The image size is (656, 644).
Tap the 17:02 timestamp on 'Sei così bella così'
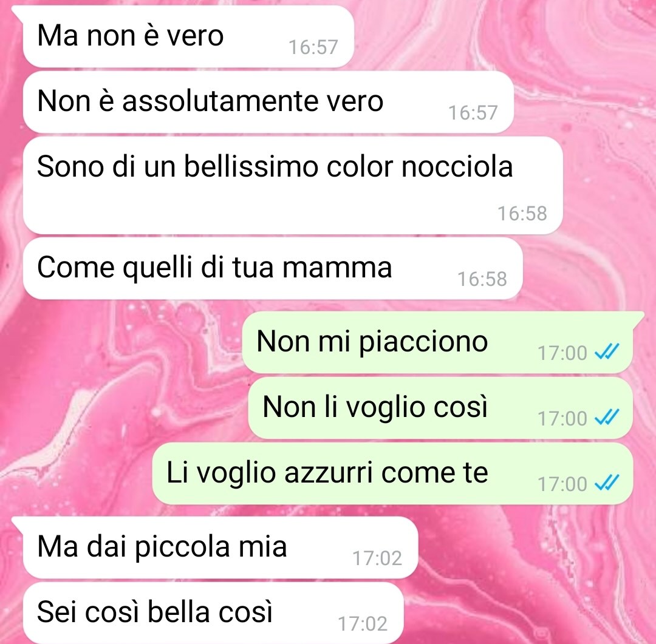click(x=363, y=624)
